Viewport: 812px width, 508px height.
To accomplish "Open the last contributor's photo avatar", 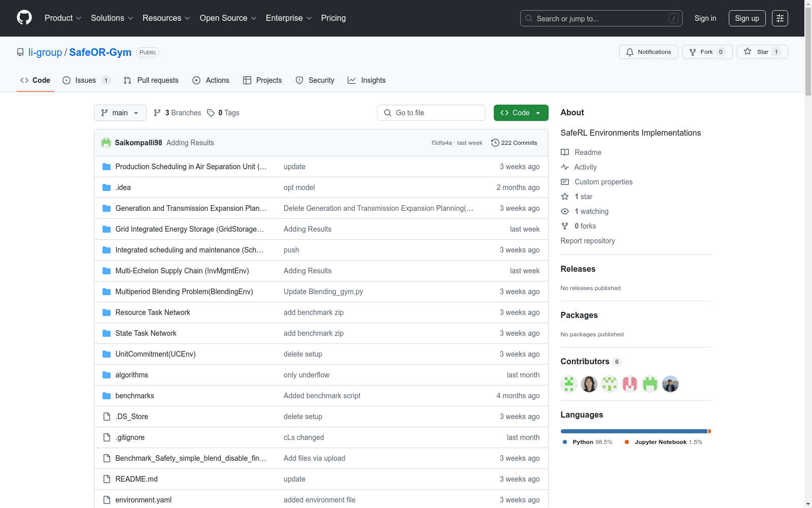I will click(670, 384).
